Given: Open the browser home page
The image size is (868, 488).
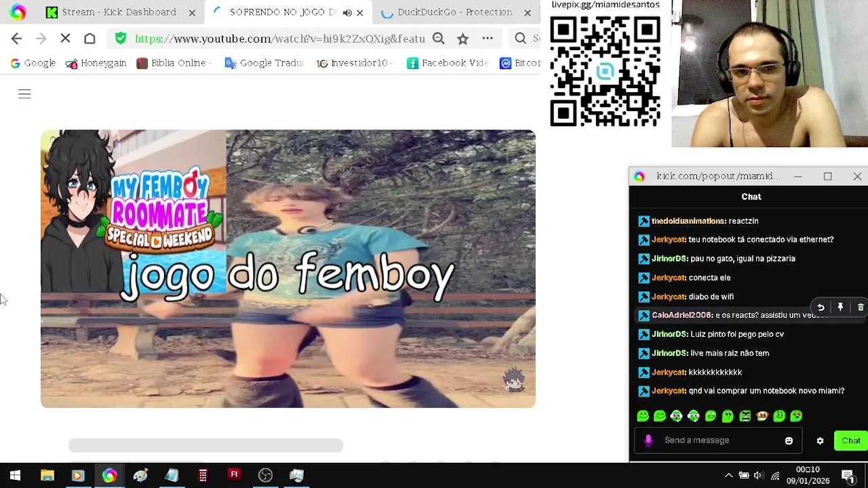Looking at the screenshot, I should 90,39.
